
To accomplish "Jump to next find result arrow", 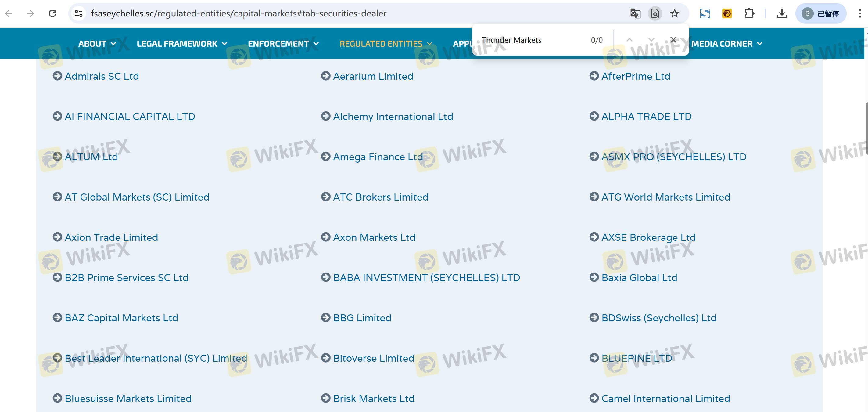I will tap(651, 40).
